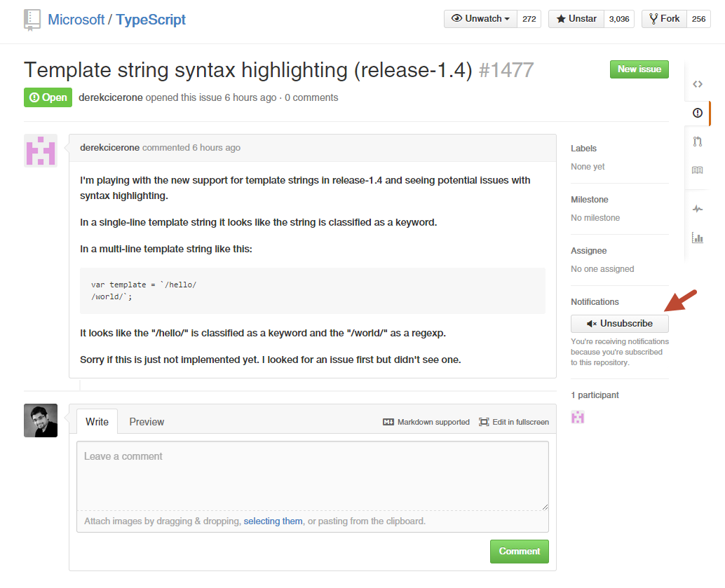The width and height of the screenshot is (725, 588).
Task: Click the issue number #1477
Action: [x=506, y=70]
